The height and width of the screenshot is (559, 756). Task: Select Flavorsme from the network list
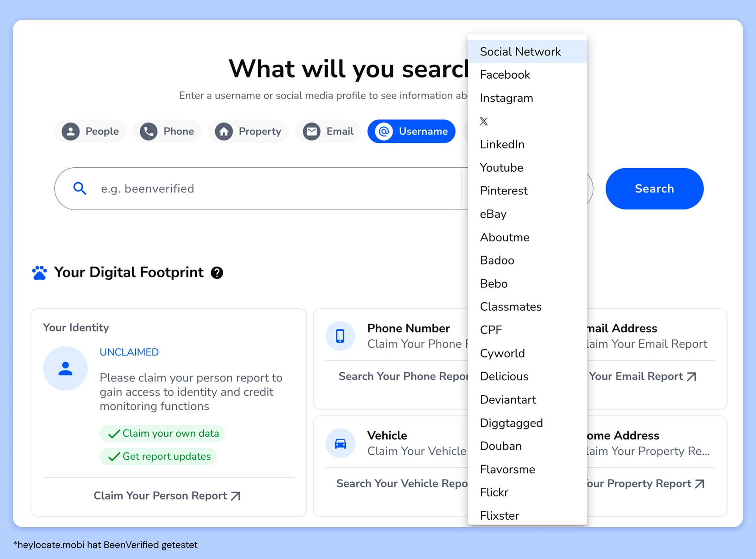tap(527, 469)
